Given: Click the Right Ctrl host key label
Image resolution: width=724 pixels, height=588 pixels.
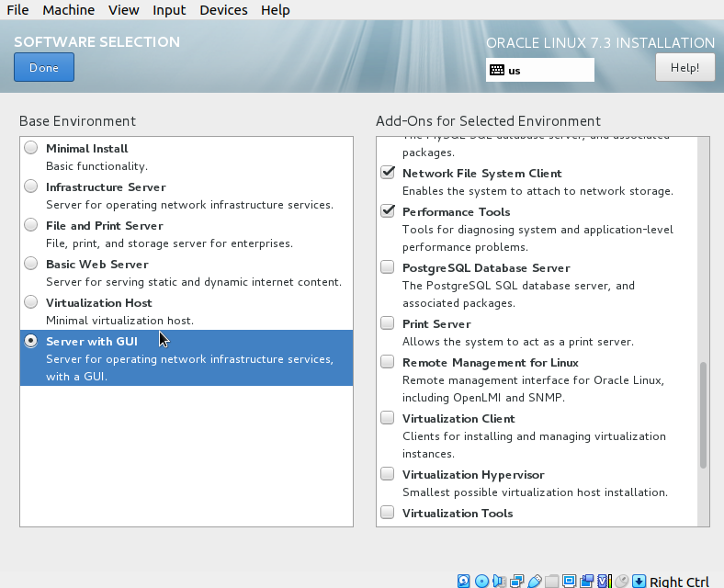Looking at the screenshot, I should (x=679, y=582).
